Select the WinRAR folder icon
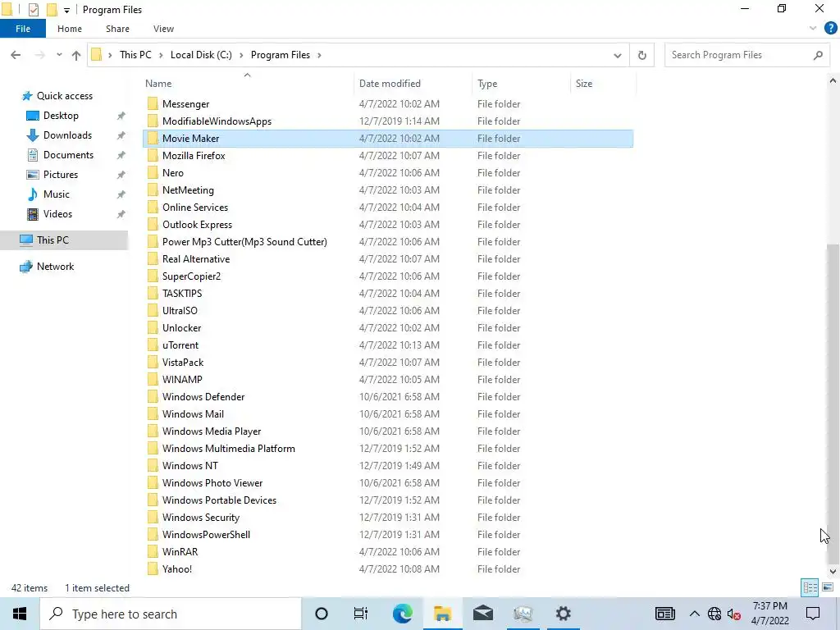Viewport: 840px width, 630px height. pyautogui.click(x=153, y=552)
